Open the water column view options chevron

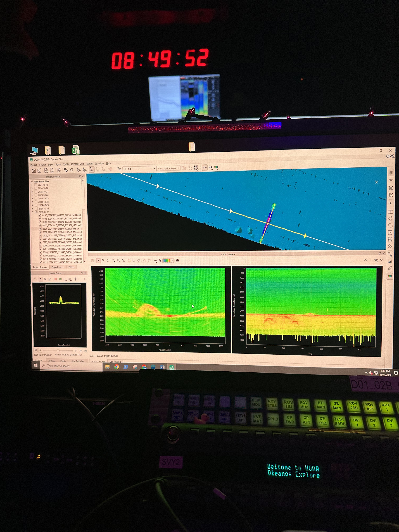381,260
